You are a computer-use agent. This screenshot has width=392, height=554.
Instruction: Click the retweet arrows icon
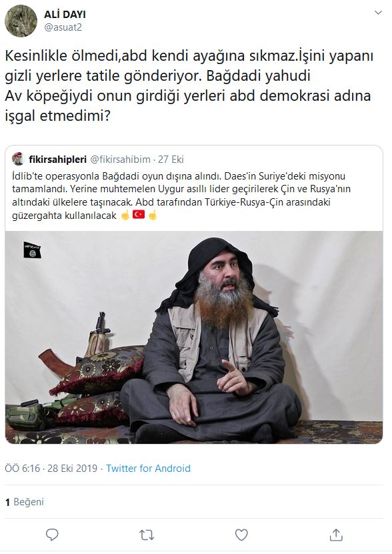(x=147, y=535)
